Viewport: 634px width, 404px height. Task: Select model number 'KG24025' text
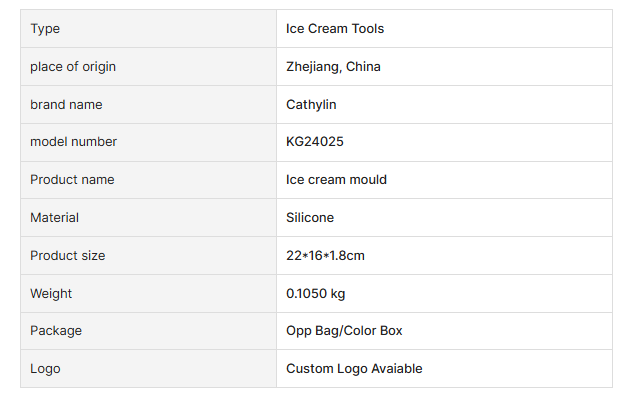tap(315, 142)
